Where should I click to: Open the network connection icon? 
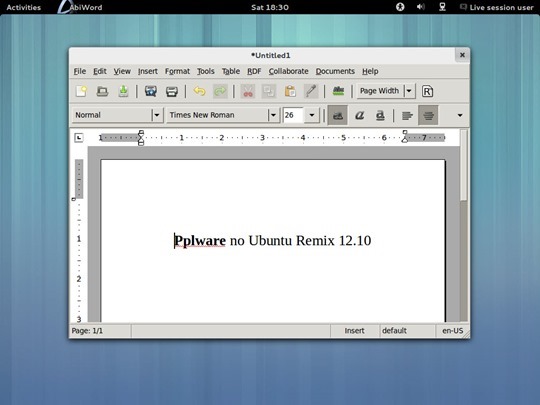[443, 7]
